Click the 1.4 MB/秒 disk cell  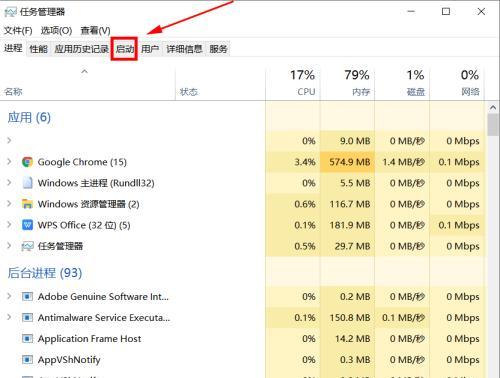pyautogui.click(x=402, y=162)
